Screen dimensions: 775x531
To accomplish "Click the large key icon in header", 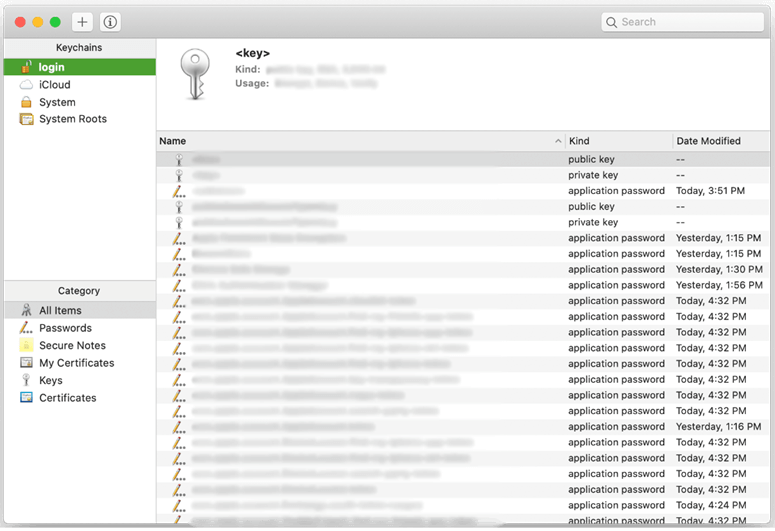I will (x=195, y=72).
